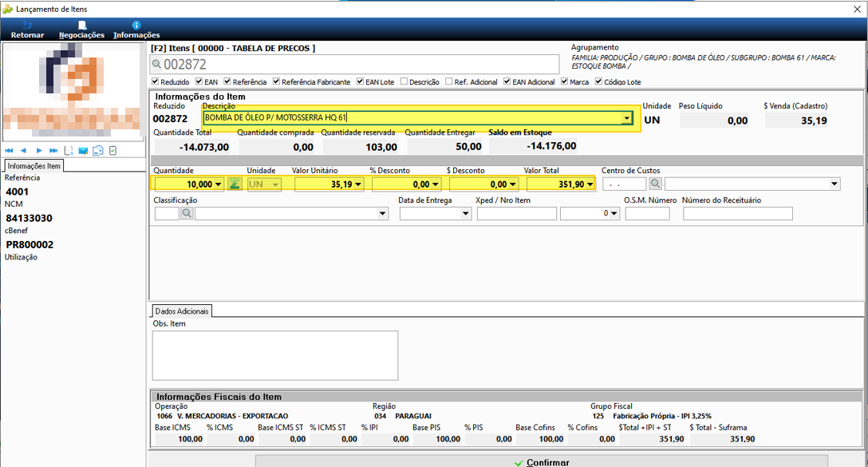Close the Lançamento de Itens window
868x467 pixels.
(856, 9)
